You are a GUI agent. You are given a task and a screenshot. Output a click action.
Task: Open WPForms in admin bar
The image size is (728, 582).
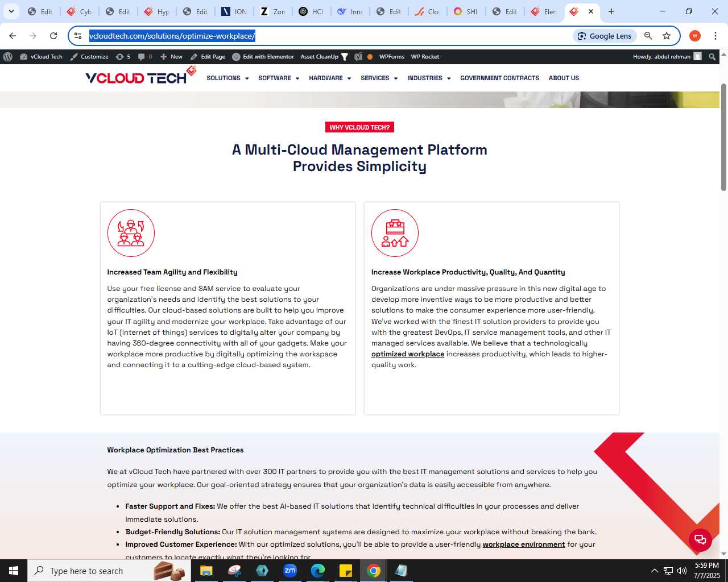pos(392,57)
